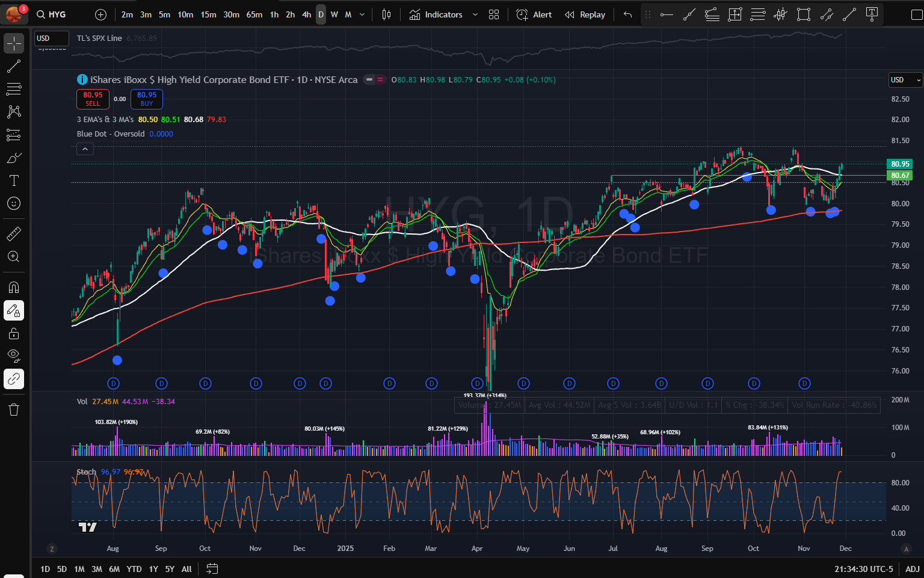Screen dimensions: 924x578
Task: Expand the Indicators favorites dropdown arrow
Action: click(x=475, y=14)
